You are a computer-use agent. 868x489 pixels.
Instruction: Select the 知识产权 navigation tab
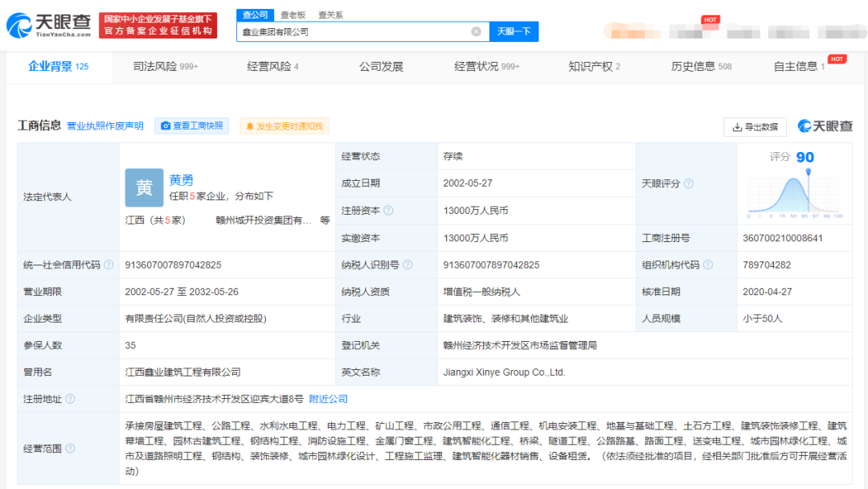tap(592, 66)
